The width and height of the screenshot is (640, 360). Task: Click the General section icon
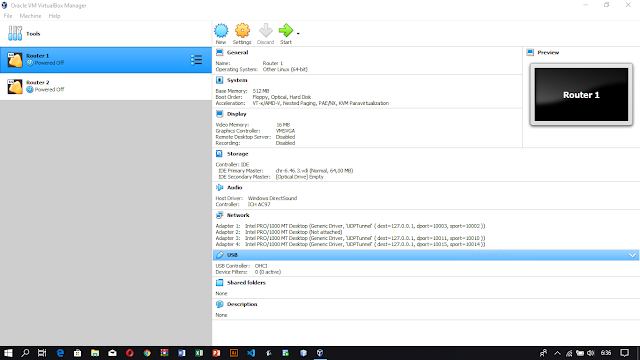220,52
